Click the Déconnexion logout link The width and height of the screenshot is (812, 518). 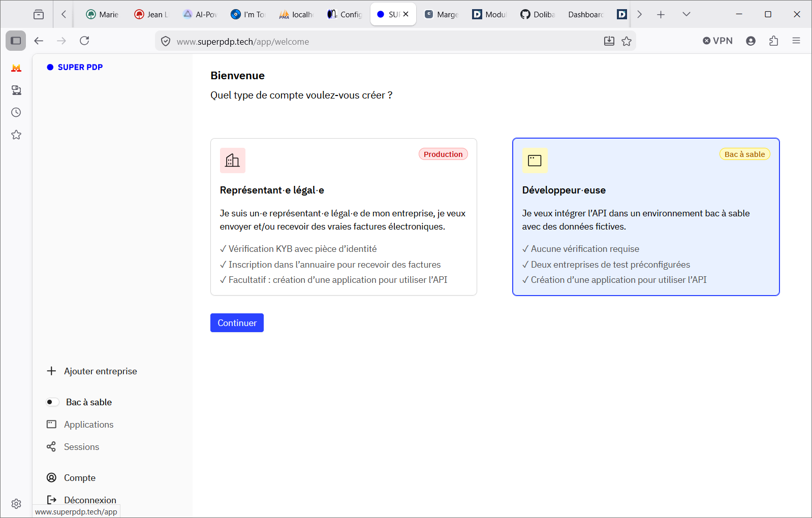(x=82, y=500)
